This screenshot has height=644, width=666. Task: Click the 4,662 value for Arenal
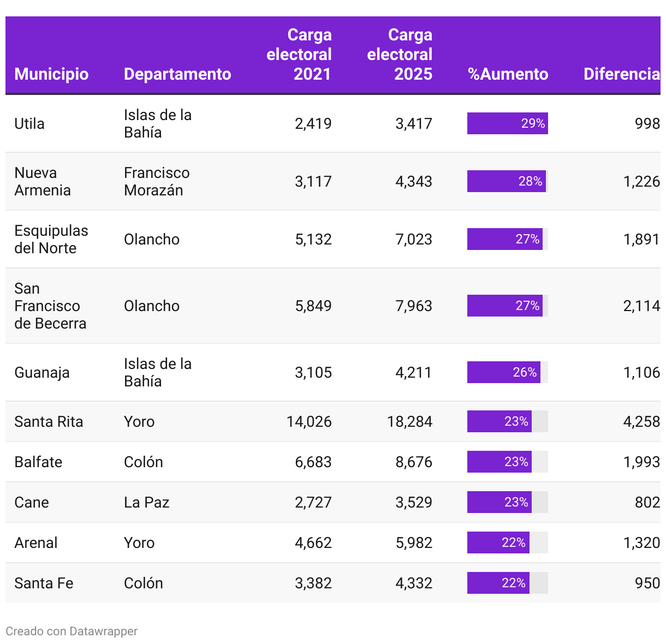click(313, 542)
